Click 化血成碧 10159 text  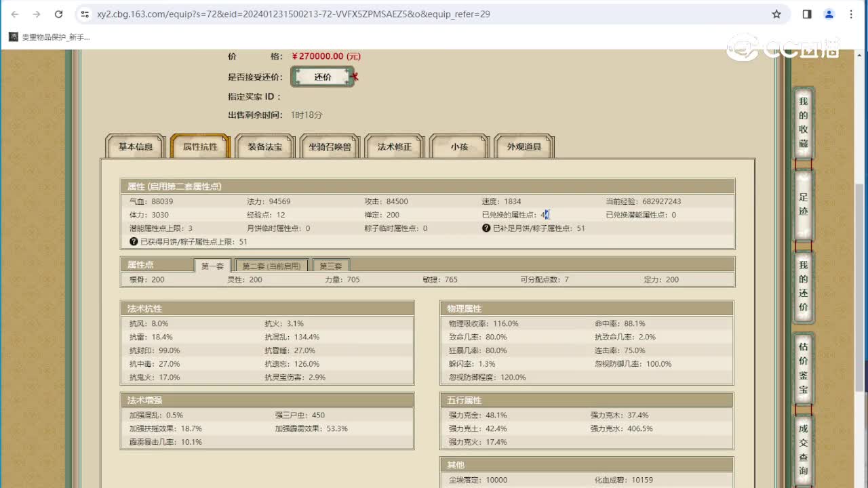click(624, 480)
